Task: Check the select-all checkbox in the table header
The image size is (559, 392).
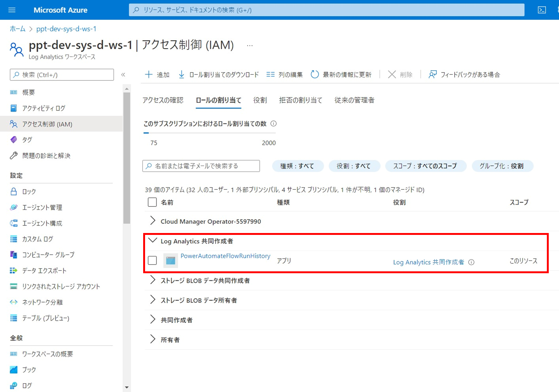Action: click(x=152, y=202)
